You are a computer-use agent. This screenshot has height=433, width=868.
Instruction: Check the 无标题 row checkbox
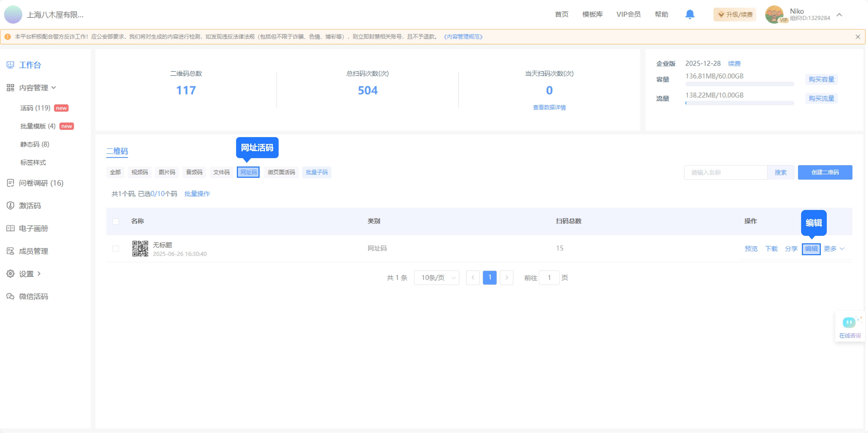(116, 249)
